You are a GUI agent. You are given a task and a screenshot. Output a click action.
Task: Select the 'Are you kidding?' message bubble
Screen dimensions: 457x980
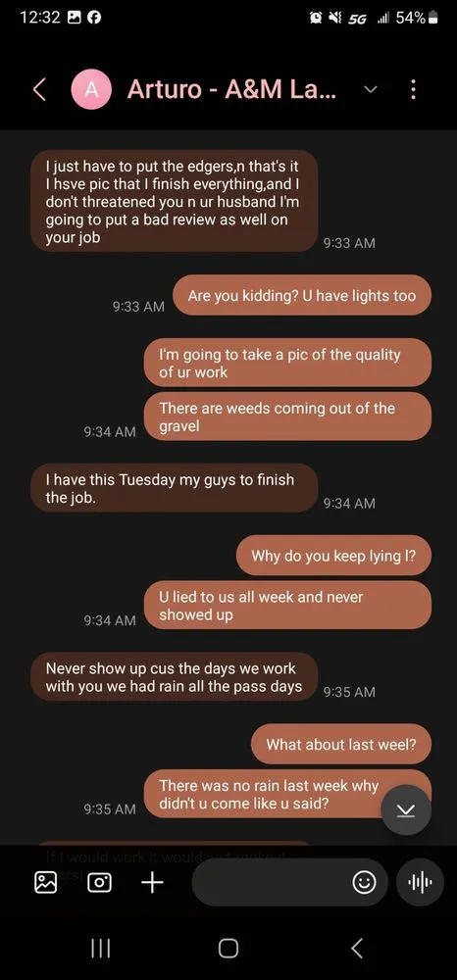pos(301,295)
